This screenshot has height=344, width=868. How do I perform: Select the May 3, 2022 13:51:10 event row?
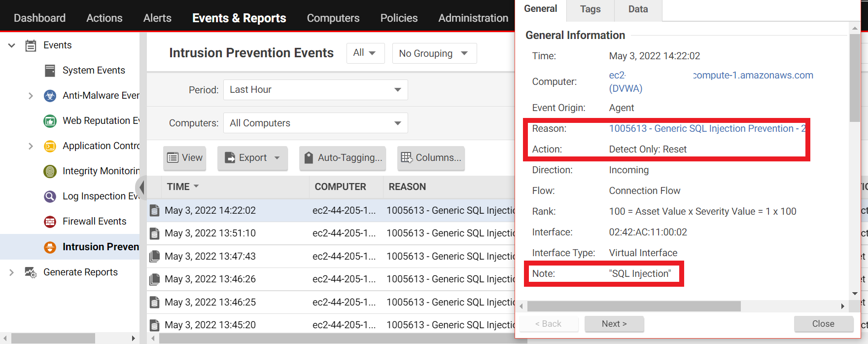331,233
